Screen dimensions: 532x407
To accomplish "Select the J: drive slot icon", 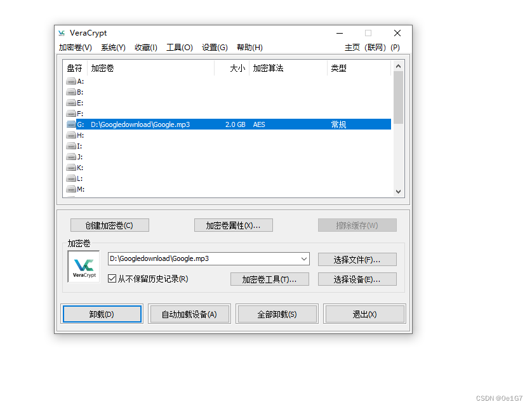I will click(x=71, y=157).
